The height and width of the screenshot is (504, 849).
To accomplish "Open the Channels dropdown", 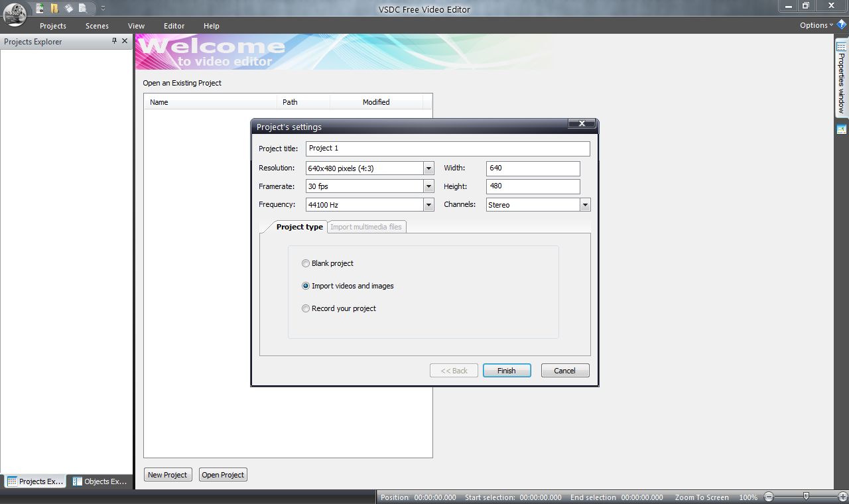I will (x=585, y=205).
